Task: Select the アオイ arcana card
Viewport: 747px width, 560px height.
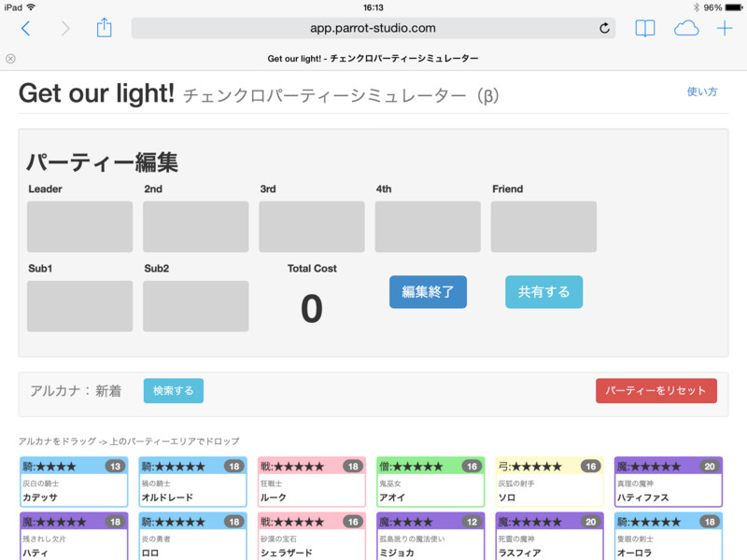Action: 430,482
